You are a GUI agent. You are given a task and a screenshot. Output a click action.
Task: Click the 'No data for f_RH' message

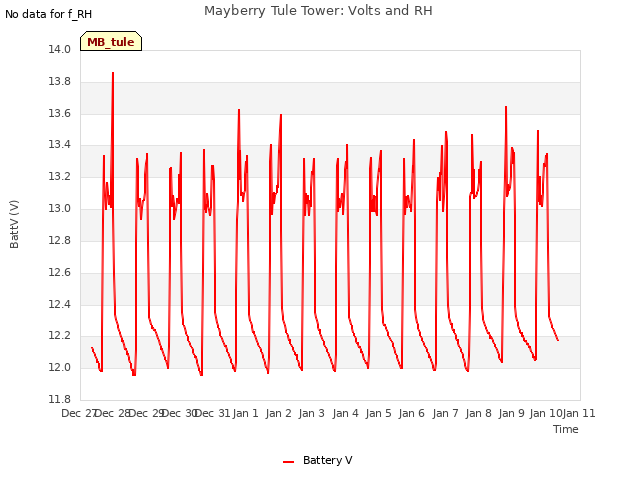click(49, 14)
